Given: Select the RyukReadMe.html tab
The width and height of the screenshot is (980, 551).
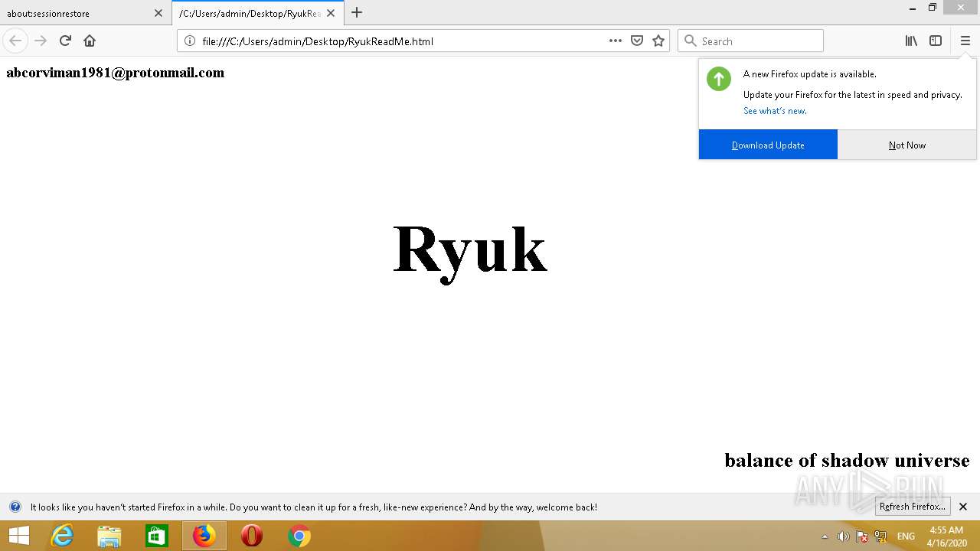Looking at the screenshot, I should pos(258,13).
